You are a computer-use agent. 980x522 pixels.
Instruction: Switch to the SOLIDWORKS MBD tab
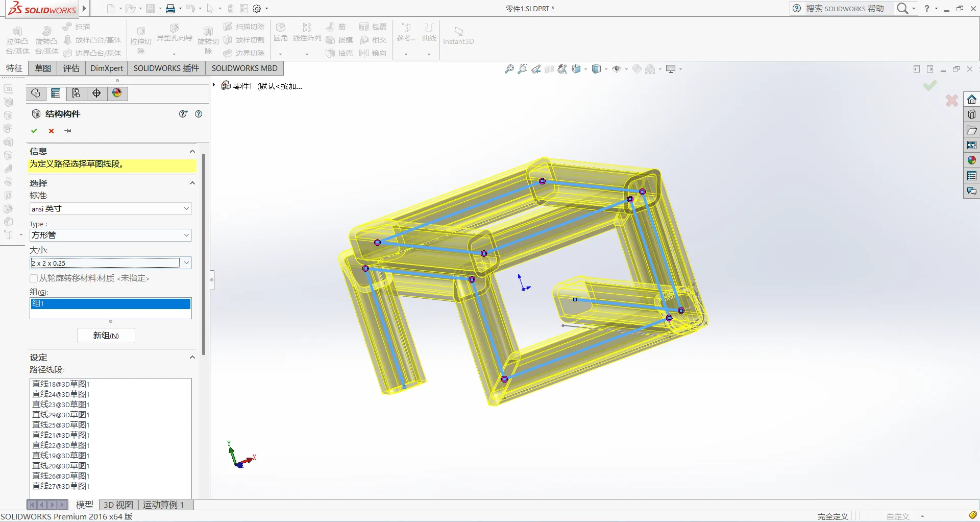click(244, 68)
